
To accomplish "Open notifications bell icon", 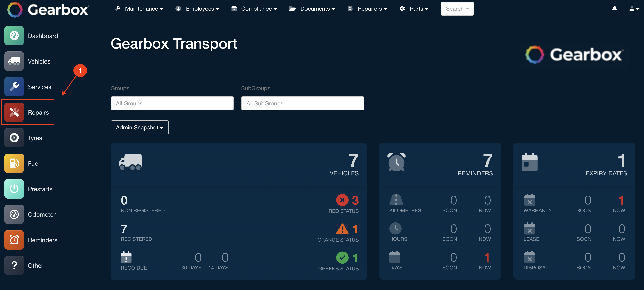I will pyautogui.click(x=614, y=9).
